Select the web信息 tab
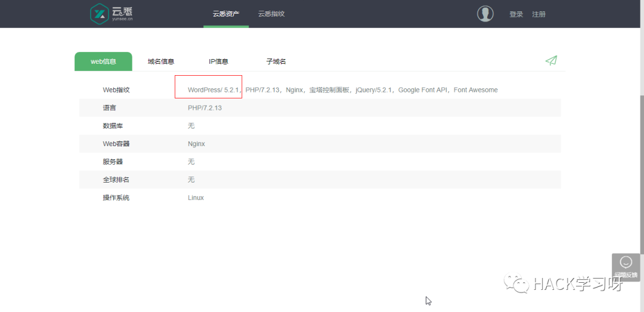Viewport: 644px width, 312px height. (104, 61)
